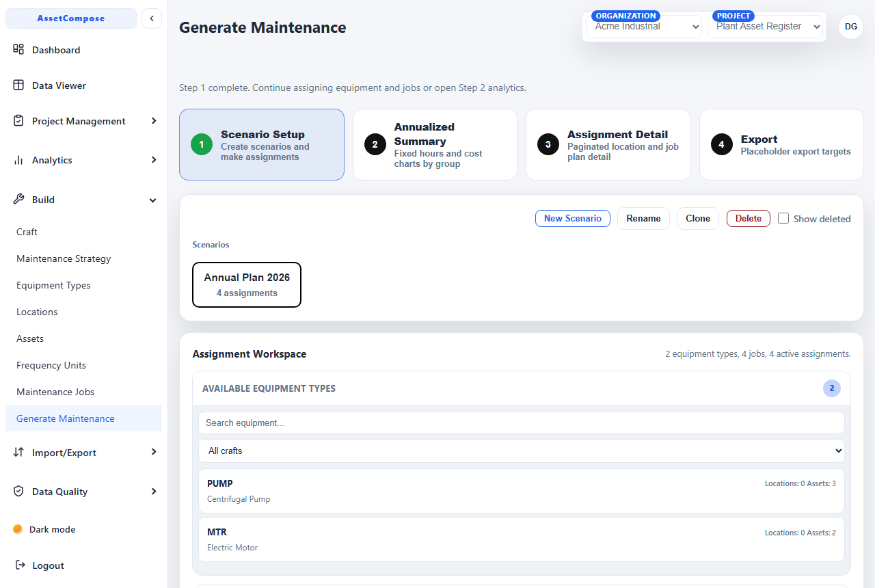
Task: Click the equipment types count badge
Action: 832,388
